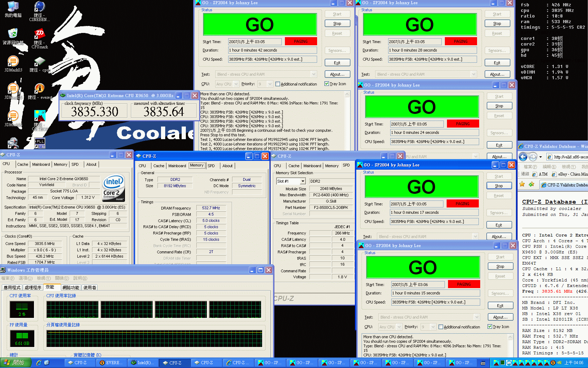
Task: Launch the cpuz desktop shortcut
Action: point(40,64)
